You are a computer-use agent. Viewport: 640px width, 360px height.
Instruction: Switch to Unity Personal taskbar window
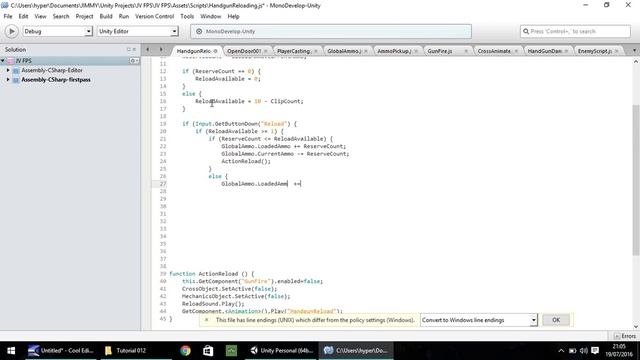coord(282,351)
